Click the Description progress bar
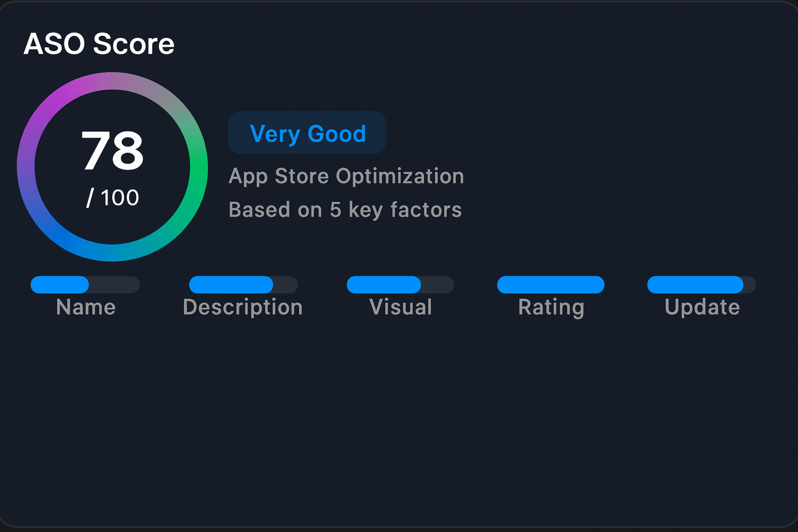 243,285
